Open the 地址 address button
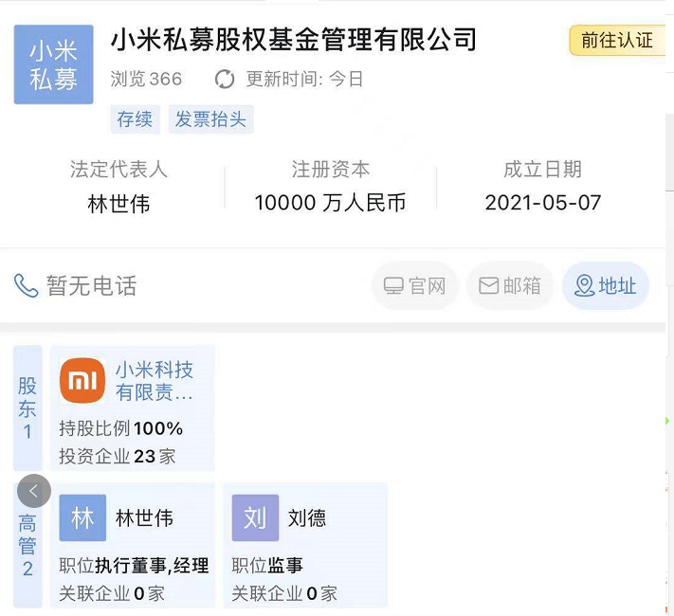Screen dimensions: 674x616 pos(605,286)
